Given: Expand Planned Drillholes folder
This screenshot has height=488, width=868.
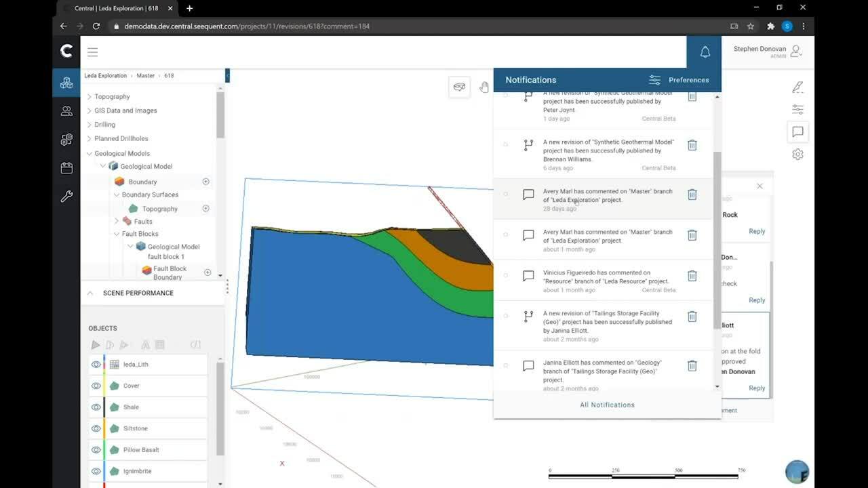Looking at the screenshot, I should [89, 138].
